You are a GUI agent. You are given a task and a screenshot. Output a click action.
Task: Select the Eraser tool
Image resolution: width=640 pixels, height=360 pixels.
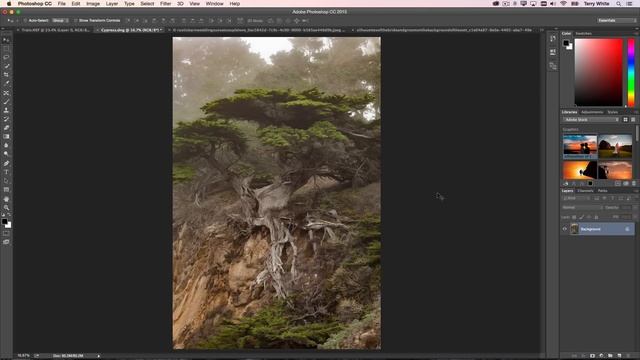[x=6, y=128]
